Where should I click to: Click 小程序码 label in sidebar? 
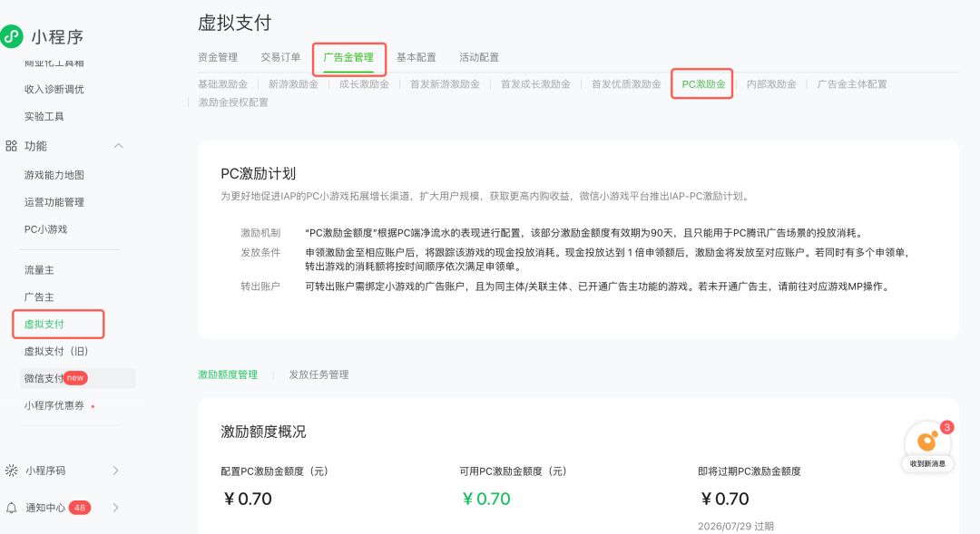click(x=45, y=471)
